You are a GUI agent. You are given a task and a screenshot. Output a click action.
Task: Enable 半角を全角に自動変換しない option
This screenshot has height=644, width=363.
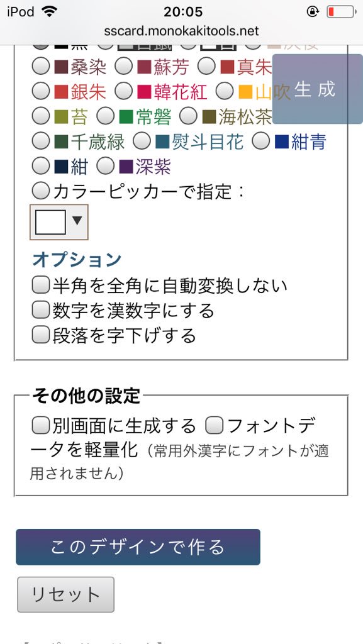[40, 285]
